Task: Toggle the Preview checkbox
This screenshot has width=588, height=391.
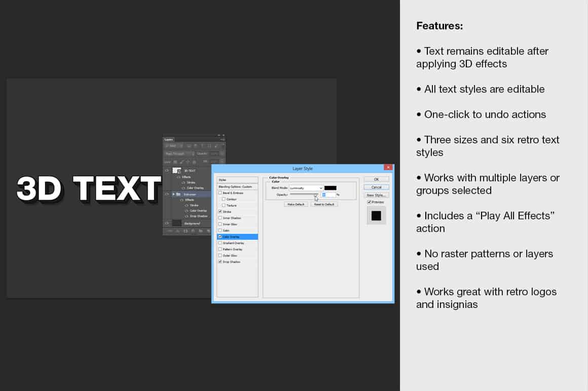Action: (x=369, y=202)
